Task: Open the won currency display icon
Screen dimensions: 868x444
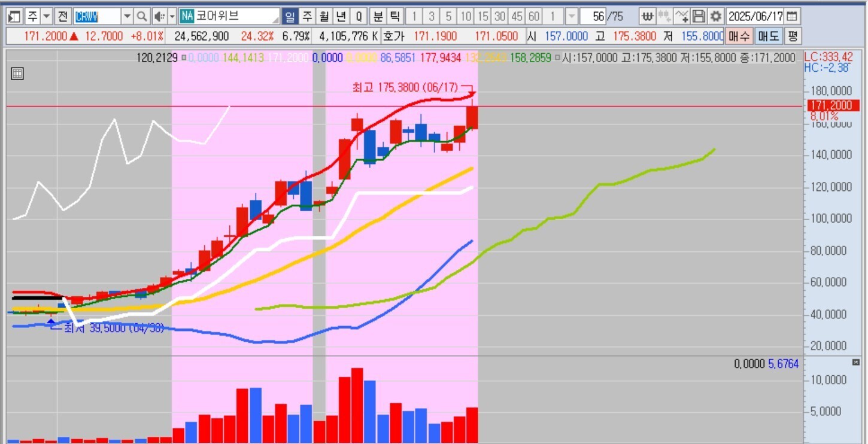Action: (x=647, y=16)
